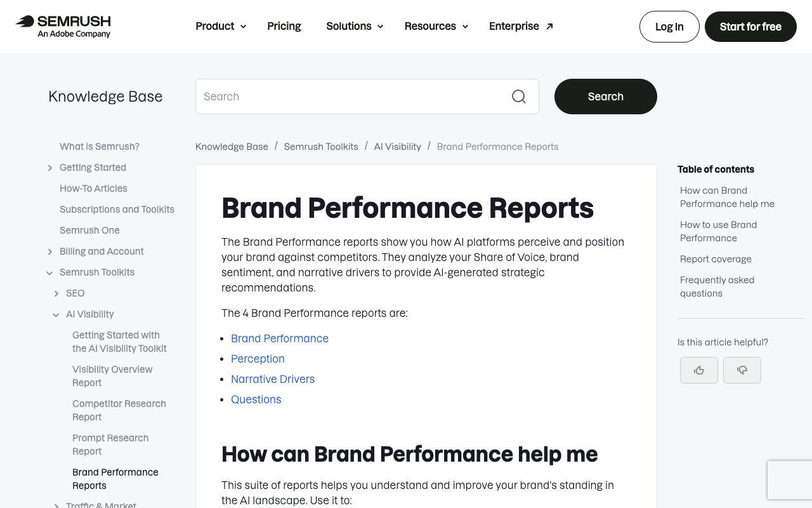Open the Perception report link
Image resolution: width=812 pixels, height=508 pixels.
pyautogui.click(x=258, y=359)
